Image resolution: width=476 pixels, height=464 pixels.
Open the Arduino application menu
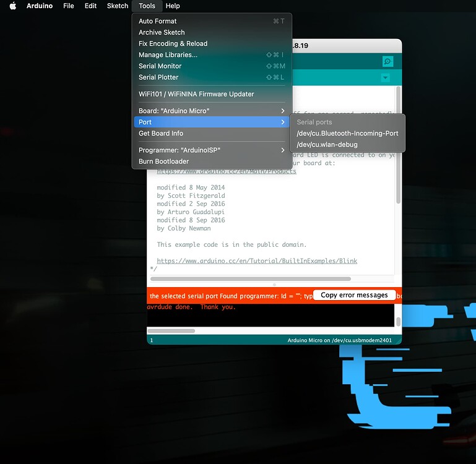[x=40, y=6]
